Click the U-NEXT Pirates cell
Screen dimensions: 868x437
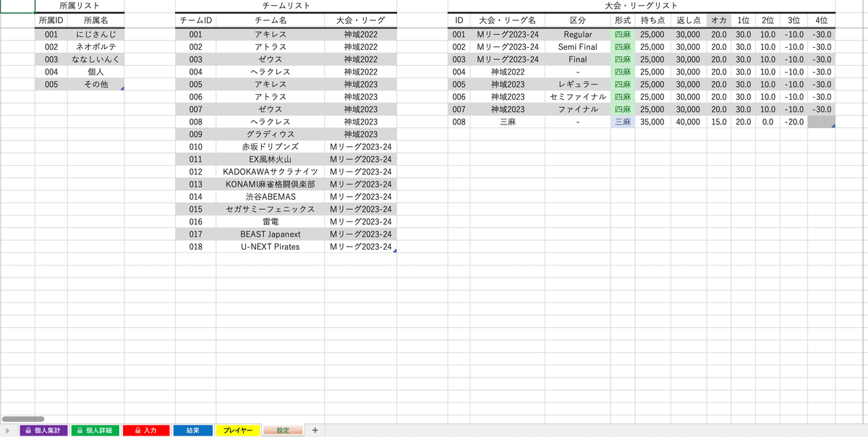[x=271, y=246]
